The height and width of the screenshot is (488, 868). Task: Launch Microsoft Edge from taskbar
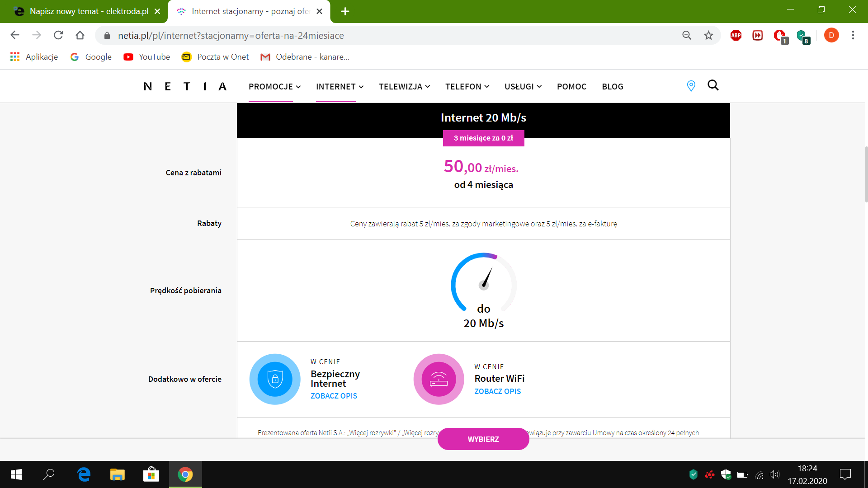click(x=84, y=474)
